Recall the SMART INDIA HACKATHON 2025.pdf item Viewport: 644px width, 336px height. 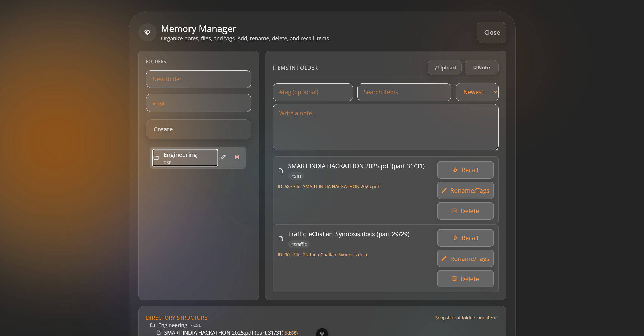click(x=465, y=170)
